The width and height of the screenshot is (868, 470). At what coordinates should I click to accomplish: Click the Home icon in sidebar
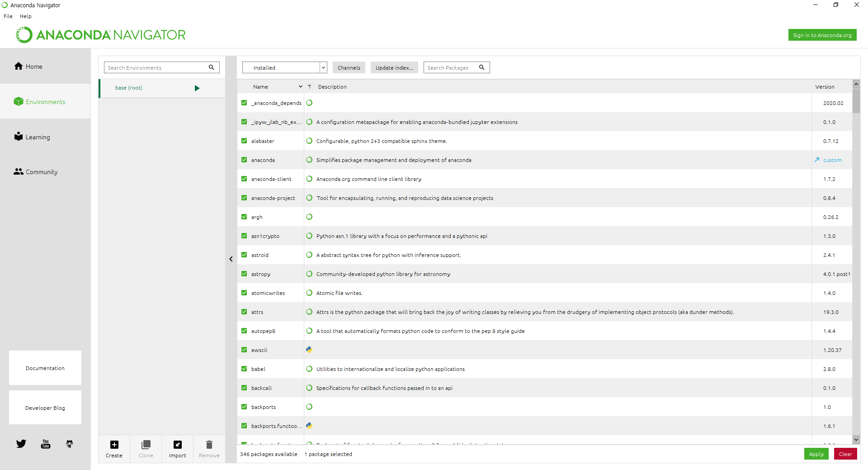(x=18, y=66)
